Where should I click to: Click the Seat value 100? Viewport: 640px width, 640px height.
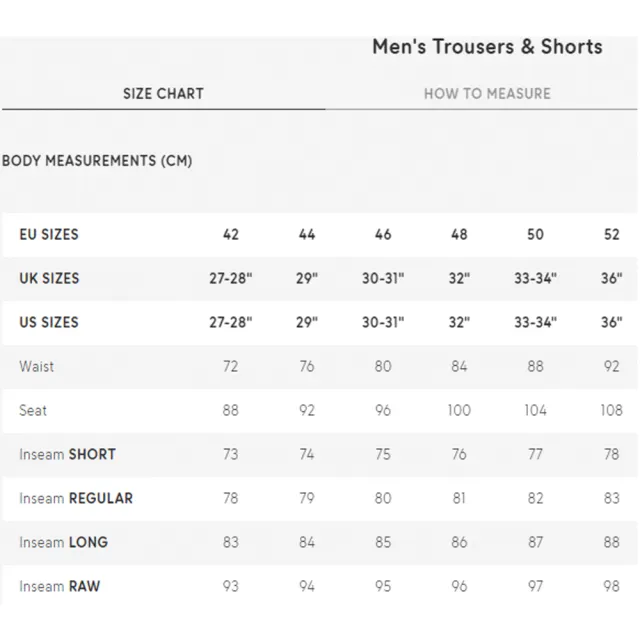[459, 410]
